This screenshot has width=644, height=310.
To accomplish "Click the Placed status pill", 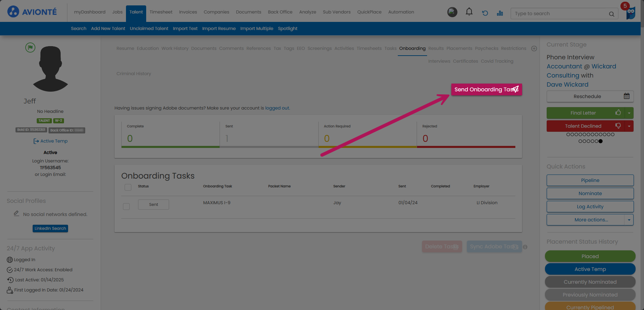I will coord(590,256).
